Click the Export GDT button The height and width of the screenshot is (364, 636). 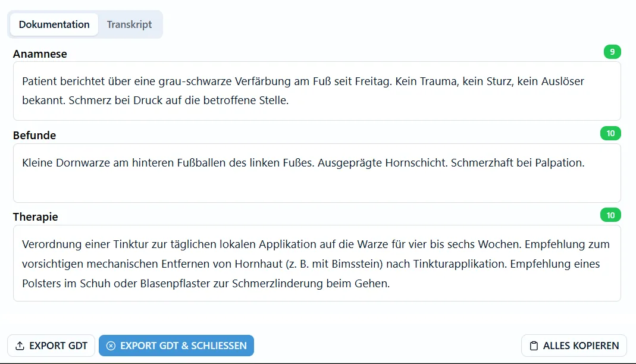[51, 346]
